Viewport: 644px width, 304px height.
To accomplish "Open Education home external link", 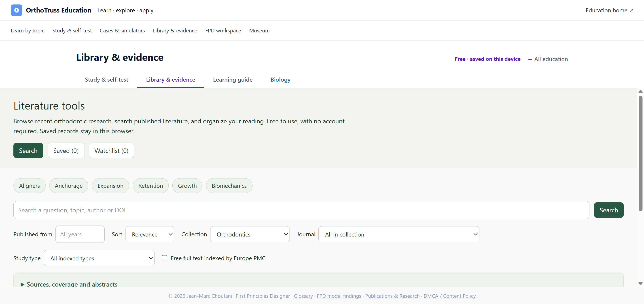I will click(x=609, y=10).
